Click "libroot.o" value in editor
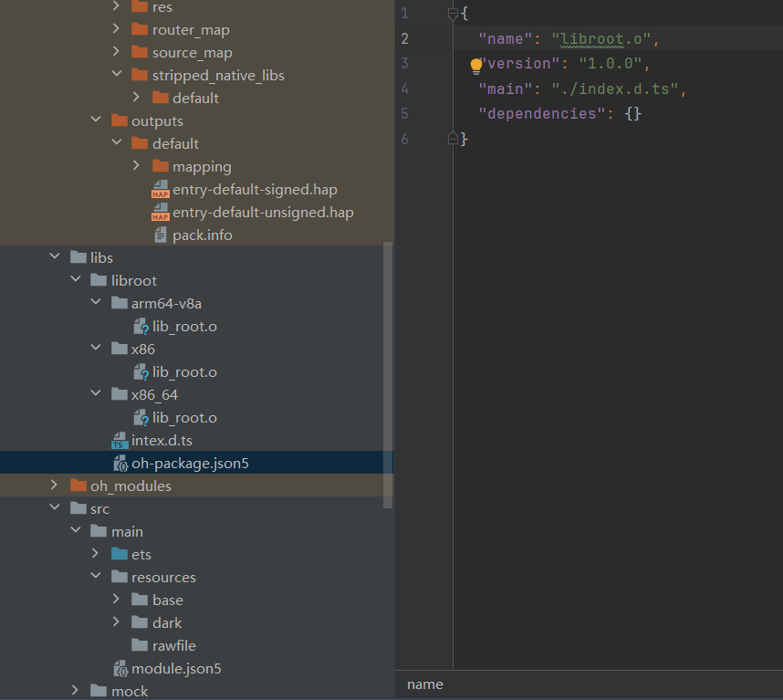 click(x=600, y=39)
